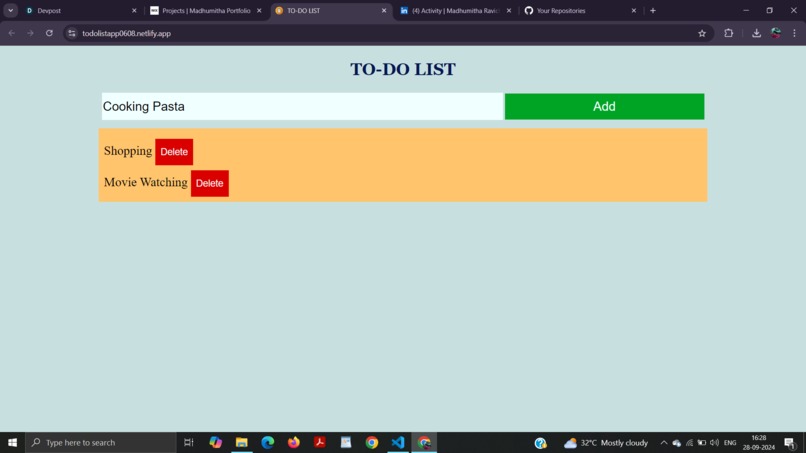Reload the current page

(49, 33)
